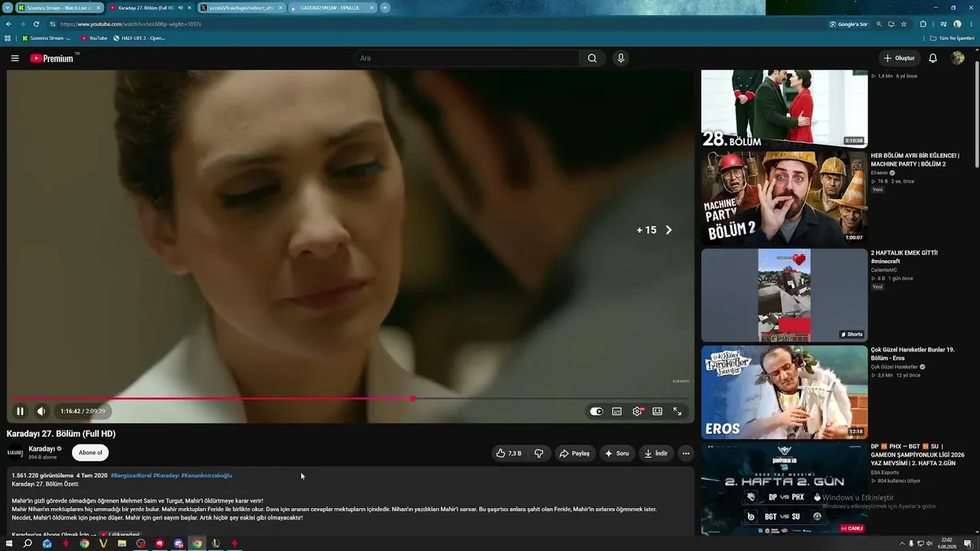Image resolution: width=980 pixels, height=551 pixels.
Task: Create content with the Oluştur button
Action: click(899, 58)
